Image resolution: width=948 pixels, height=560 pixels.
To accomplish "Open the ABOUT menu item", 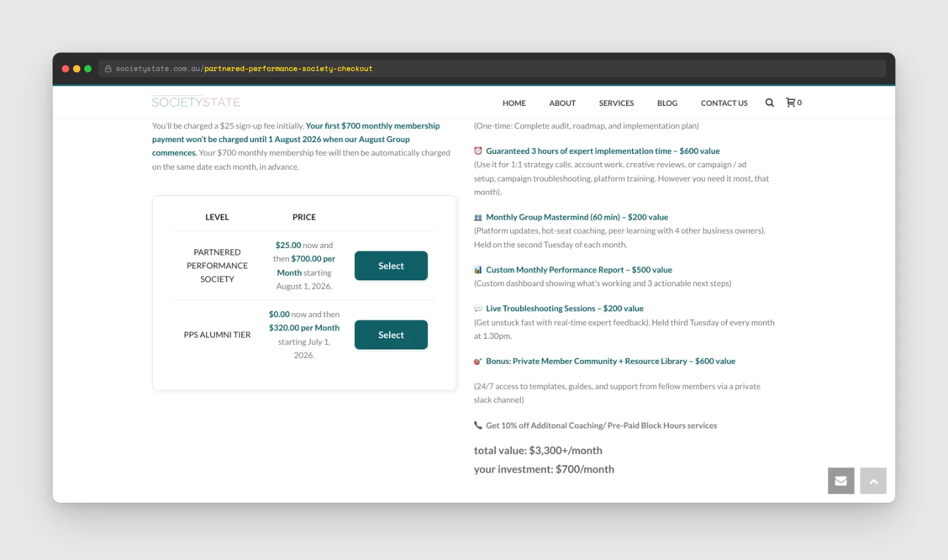I will [x=562, y=103].
